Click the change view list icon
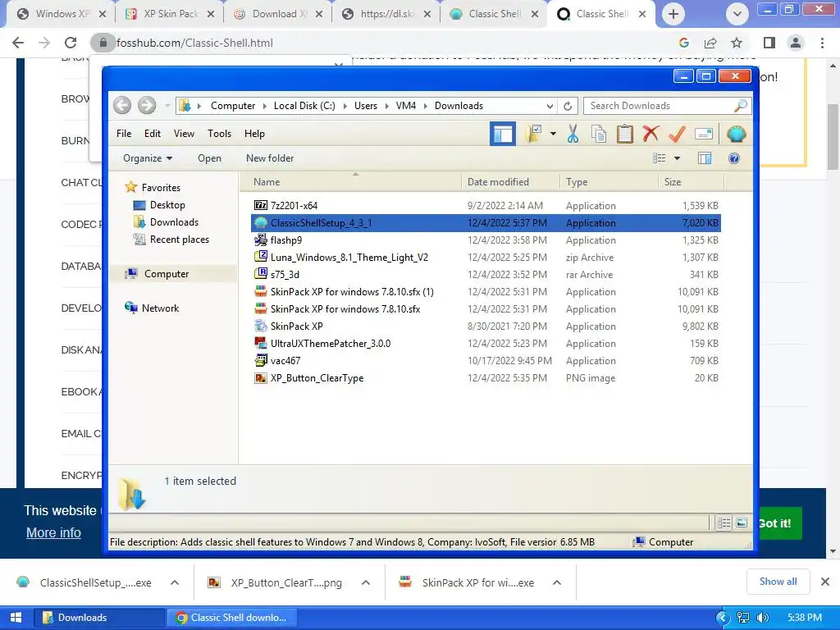The image size is (840, 630). point(659,158)
